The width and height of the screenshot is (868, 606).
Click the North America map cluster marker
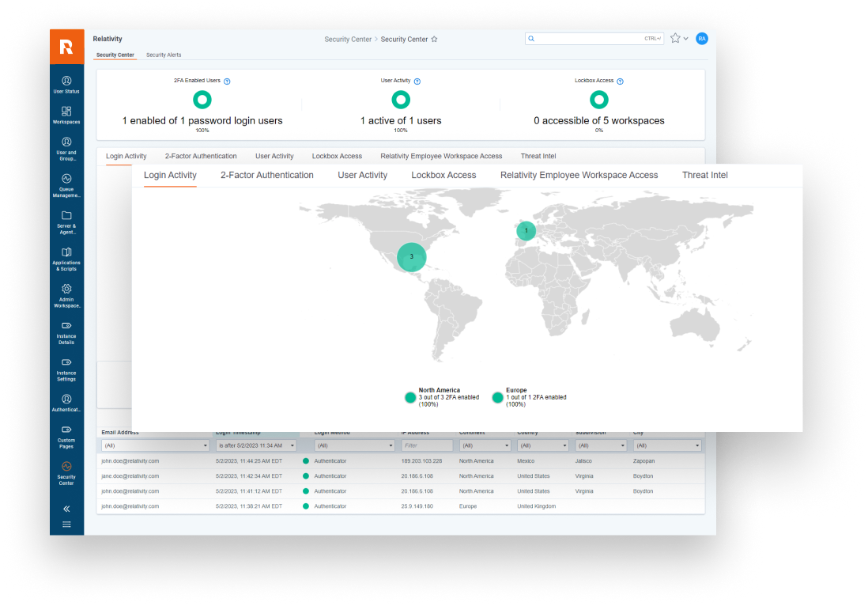[411, 257]
